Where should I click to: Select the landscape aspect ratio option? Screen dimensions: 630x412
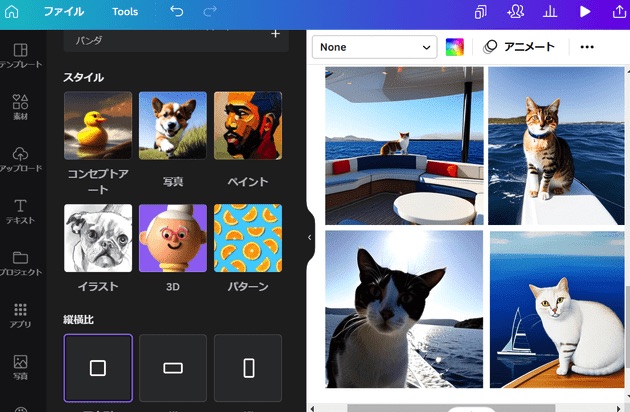click(173, 368)
